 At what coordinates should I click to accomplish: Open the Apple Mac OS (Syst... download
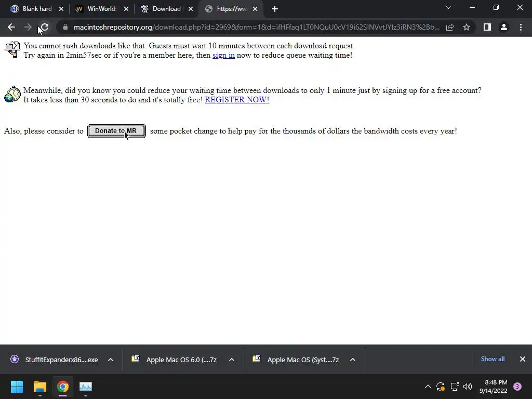pyautogui.click(x=296, y=360)
